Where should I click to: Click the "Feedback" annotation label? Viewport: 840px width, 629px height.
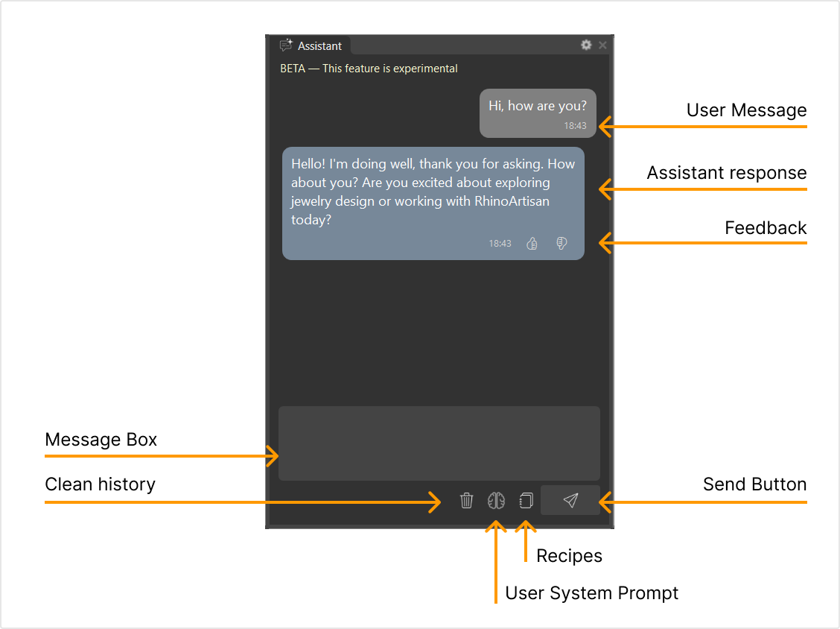tap(765, 228)
